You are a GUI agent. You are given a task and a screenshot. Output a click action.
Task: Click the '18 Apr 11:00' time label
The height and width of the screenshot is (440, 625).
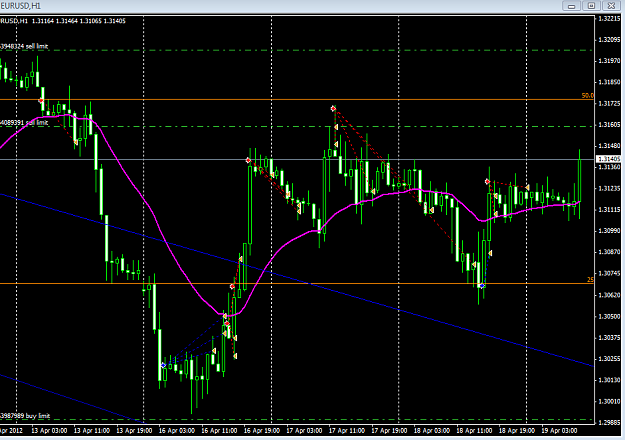point(474,430)
